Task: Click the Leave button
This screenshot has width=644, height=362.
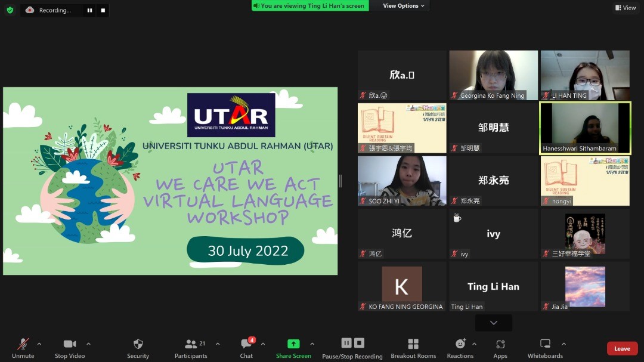Action: click(622, 348)
